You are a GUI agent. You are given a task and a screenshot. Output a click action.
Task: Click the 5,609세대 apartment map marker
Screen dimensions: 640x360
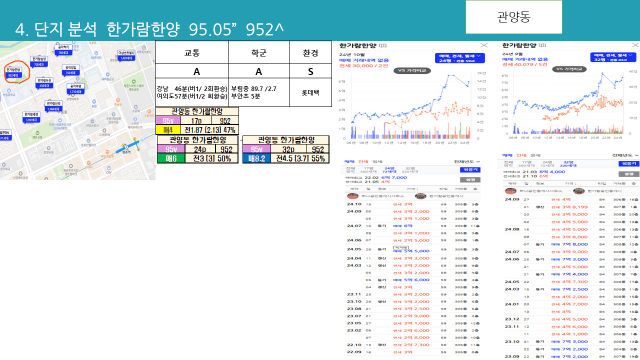[x=126, y=56]
